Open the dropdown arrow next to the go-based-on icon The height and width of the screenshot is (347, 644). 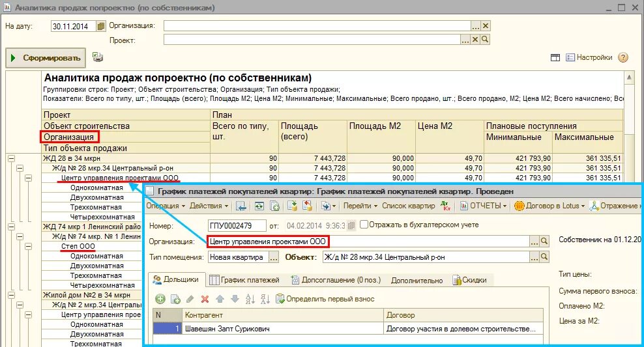pyautogui.click(x=334, y=206)
